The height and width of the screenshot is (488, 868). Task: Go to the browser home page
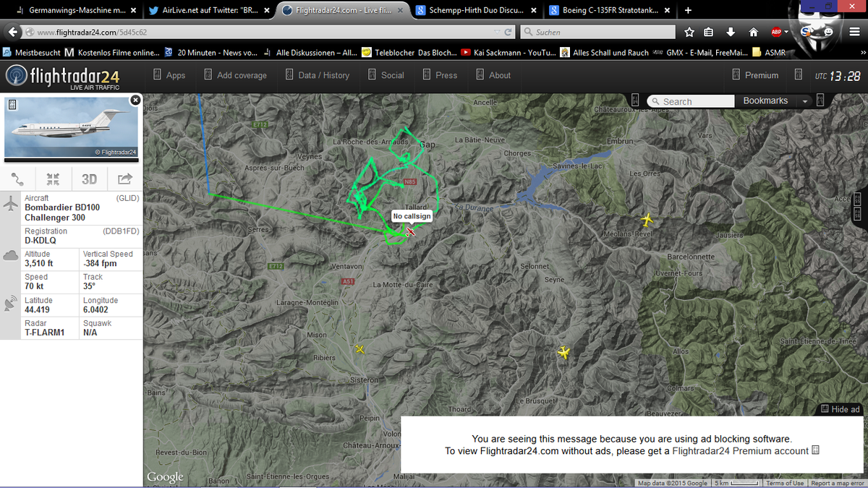click(x=753, y=32)
